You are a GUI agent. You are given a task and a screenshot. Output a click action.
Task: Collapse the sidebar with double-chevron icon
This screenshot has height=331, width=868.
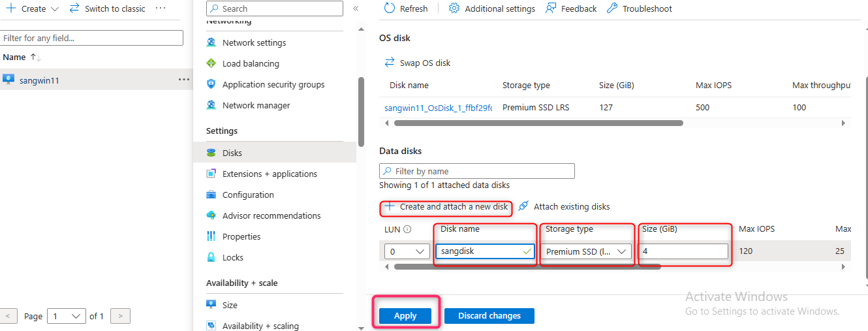pos(356,8)
